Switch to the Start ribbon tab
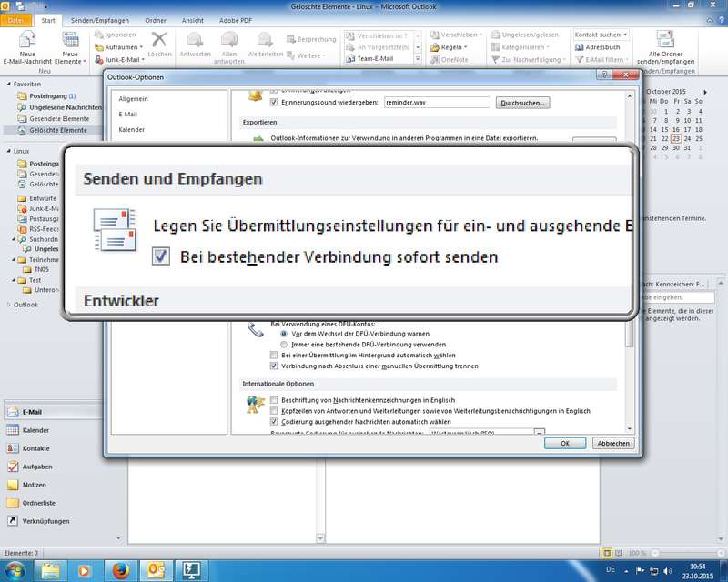Image resolution: width=728 pixels, height=582 pixels. (x=48, y=20)
